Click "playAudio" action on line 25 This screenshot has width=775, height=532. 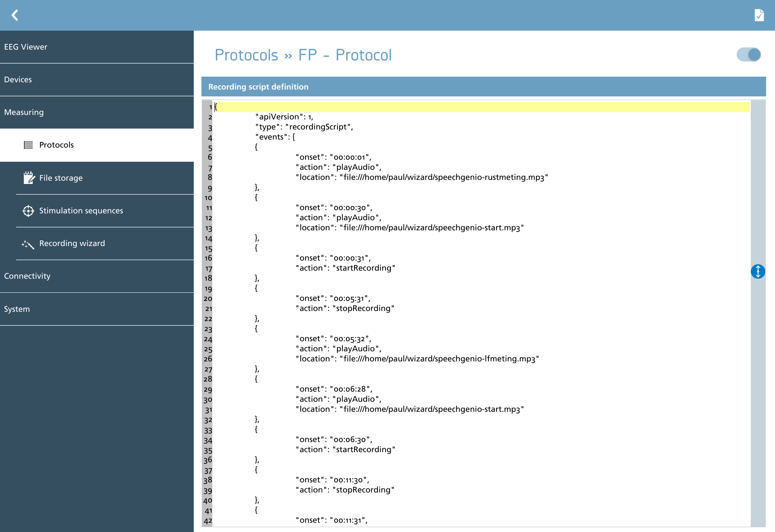pyautogui.click(x=338, y=348)
